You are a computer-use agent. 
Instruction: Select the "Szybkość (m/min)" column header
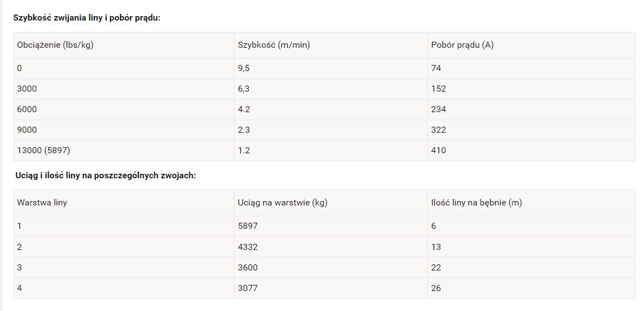coord(274,45)
